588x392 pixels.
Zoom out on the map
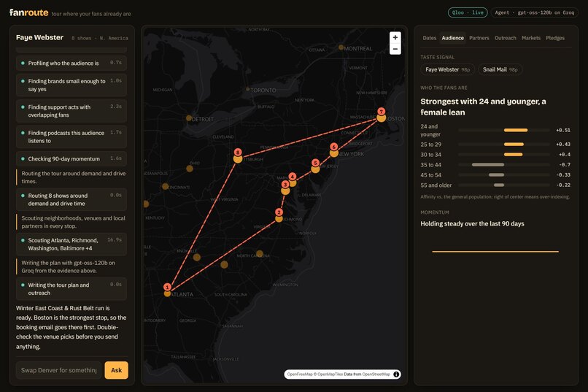tap(395, 49)
